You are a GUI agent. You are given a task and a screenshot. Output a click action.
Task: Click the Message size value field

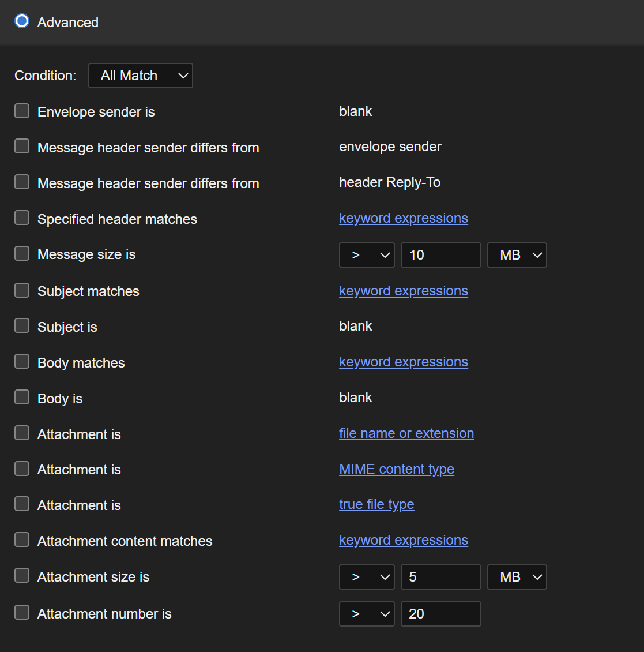point(440,255)
